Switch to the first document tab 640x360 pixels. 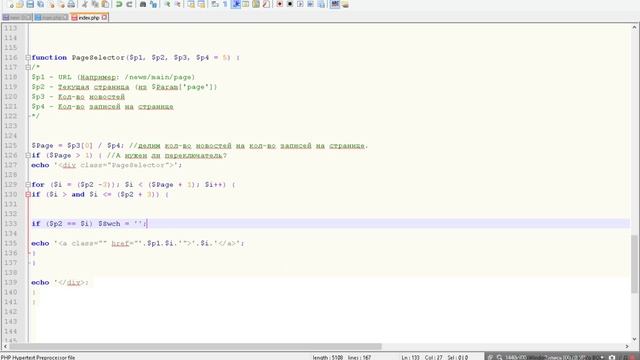[17, 18]
